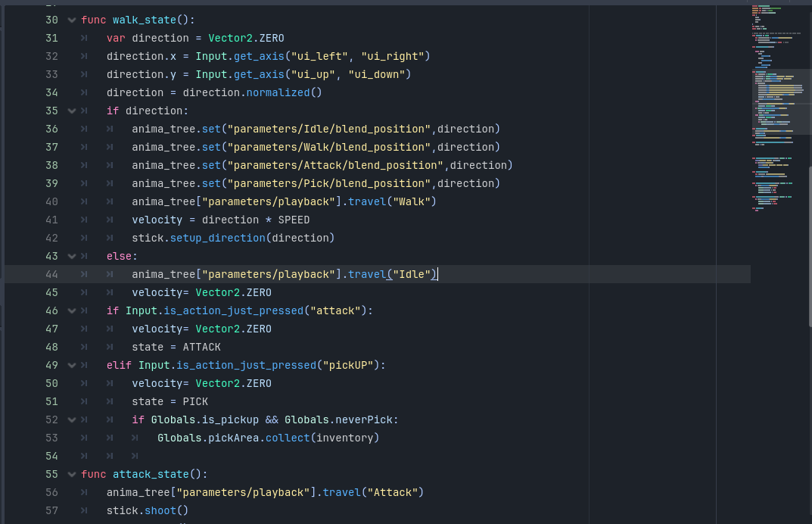812x524 pixels.
Task: Click line number 31 in the gutter
Action: 51,38
